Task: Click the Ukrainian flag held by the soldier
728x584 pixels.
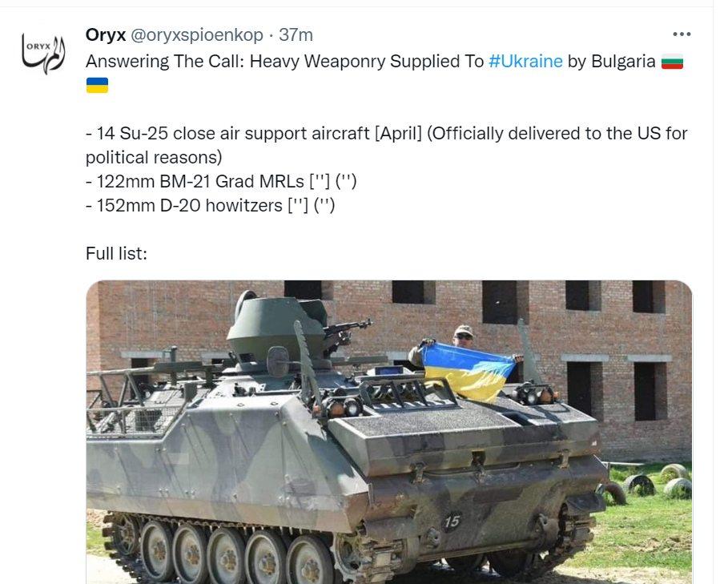Action: pyautogui.click(x=468, y=370)
